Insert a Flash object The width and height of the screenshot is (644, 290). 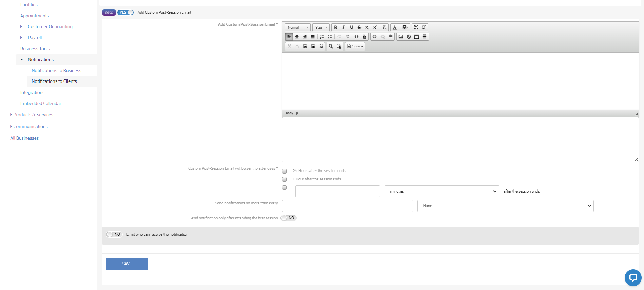409,37
